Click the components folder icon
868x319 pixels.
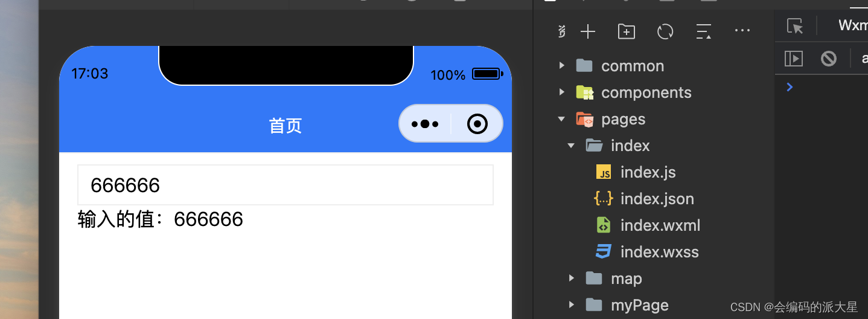(x=584, y=92)
